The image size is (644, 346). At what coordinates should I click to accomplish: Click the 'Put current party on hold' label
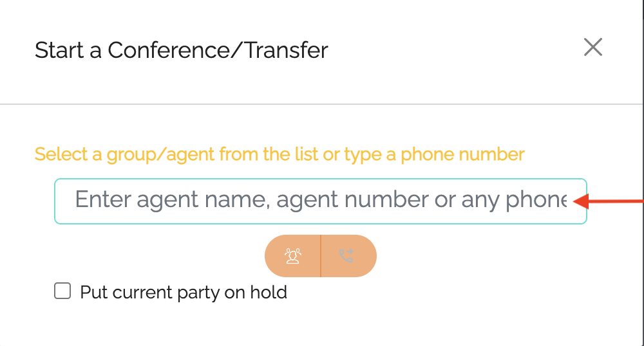(183, 292)
